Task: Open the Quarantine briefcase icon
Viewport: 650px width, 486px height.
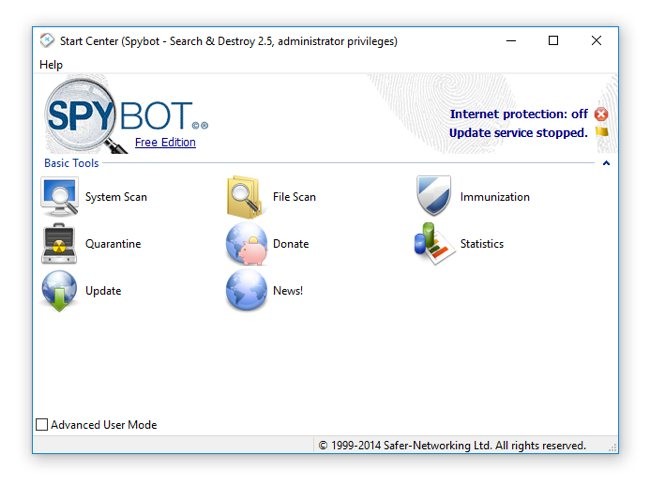Action: click(x=59, y=243)
